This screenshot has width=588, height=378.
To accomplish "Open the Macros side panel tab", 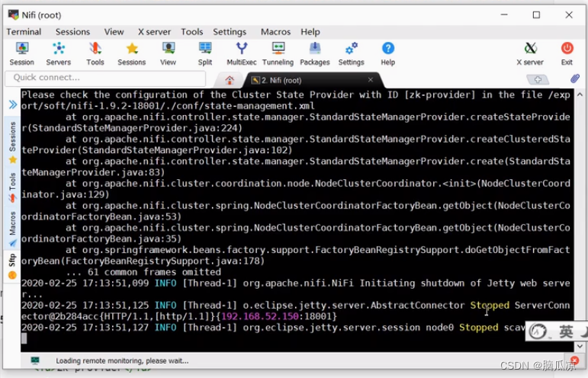I will pyautogui.click(x=12, y=229).
